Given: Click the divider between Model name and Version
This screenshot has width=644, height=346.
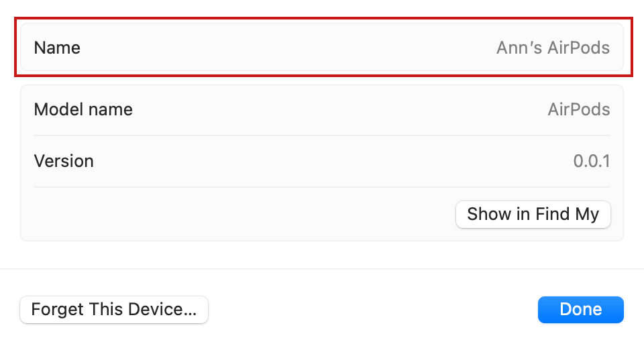Looking at the screenshot, I should [x=322, y=135].
